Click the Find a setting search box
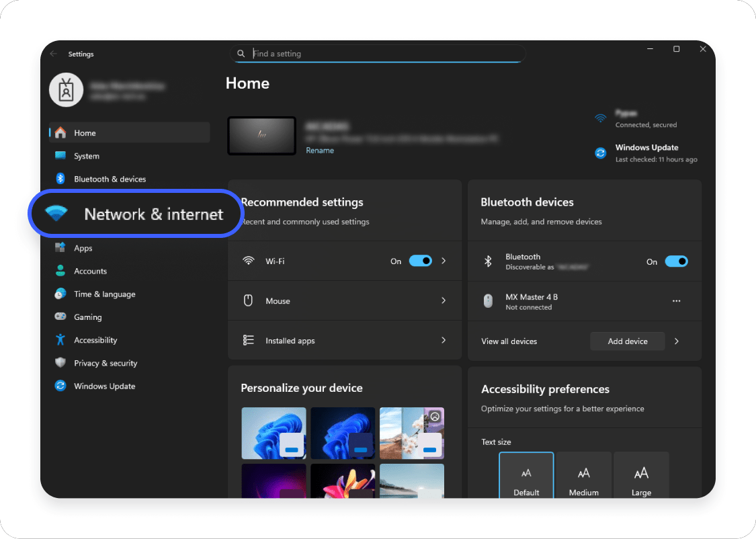This screenshot has width=756, height=539. 378,54
